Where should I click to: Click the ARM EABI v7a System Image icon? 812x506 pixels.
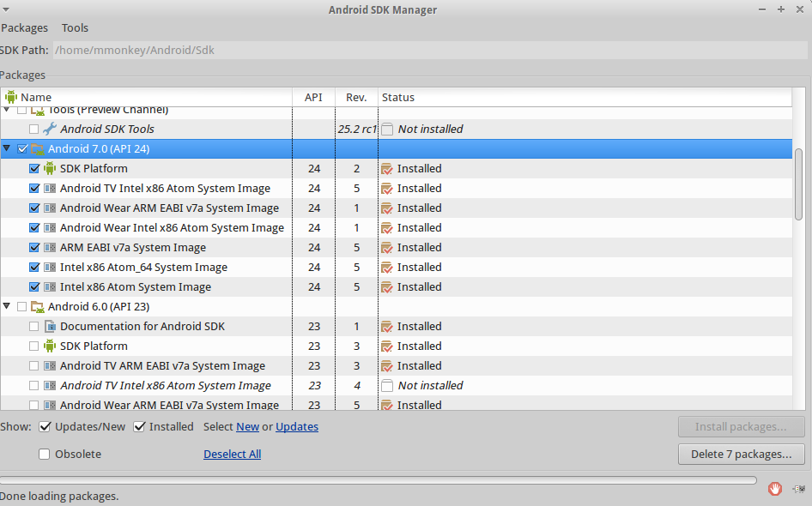[x=50, y=247]
